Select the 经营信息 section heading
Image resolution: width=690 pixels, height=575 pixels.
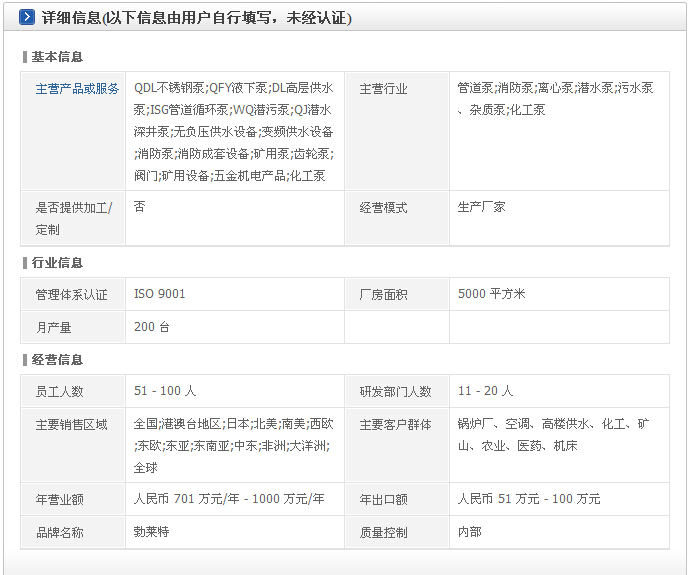click(57, 360)
